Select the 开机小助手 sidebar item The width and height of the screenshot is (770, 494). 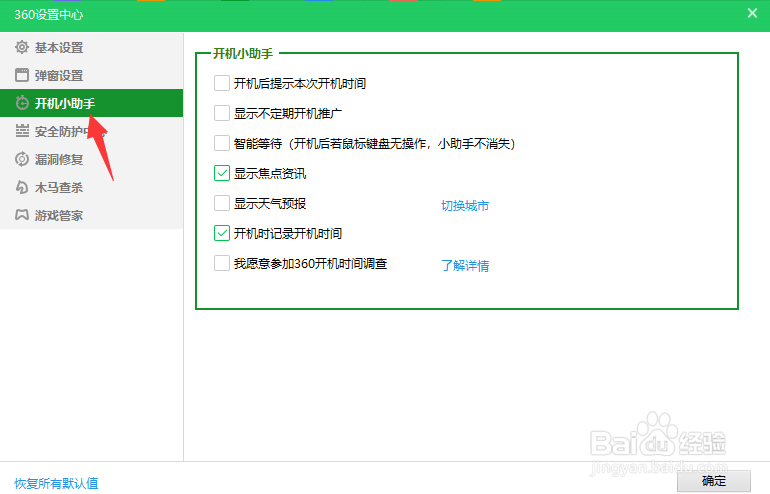point(91,103)
